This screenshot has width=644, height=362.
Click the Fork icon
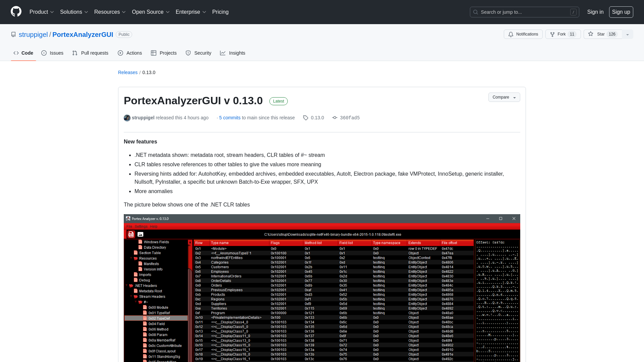pos(552,35)
